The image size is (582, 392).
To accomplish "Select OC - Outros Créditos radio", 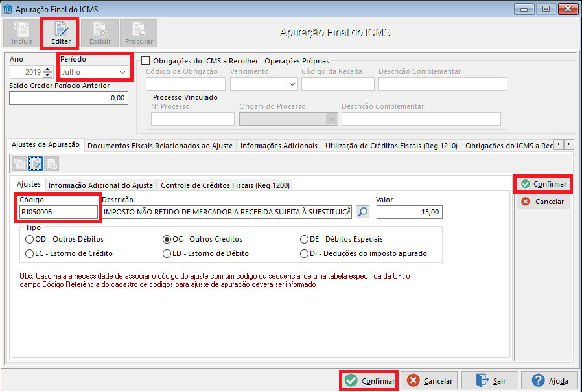I will click(167, 240).
